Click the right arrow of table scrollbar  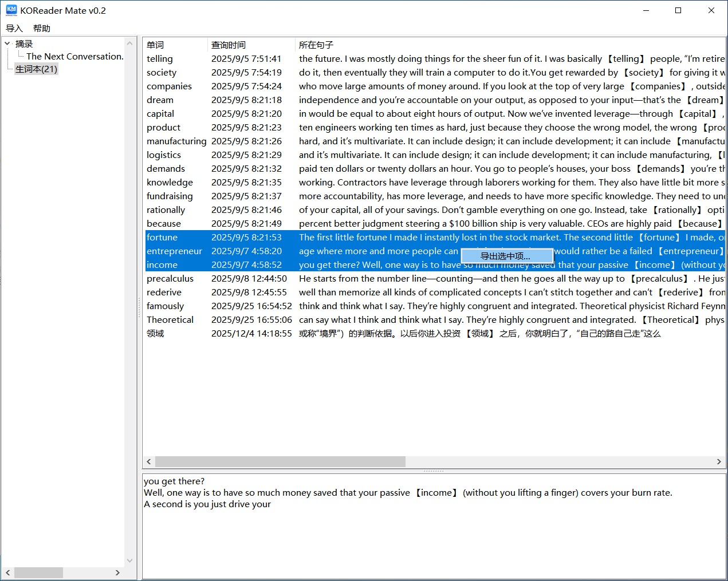[719, 461]
